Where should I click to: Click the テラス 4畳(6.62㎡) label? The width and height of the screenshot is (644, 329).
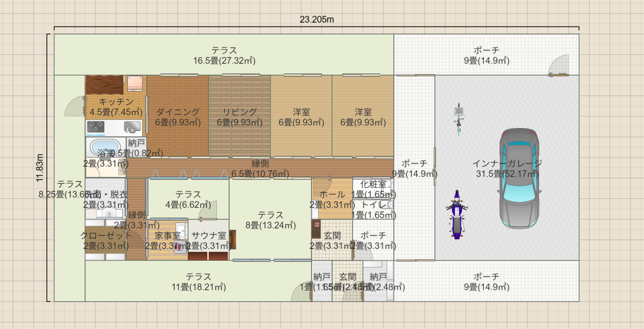[188, 199]
